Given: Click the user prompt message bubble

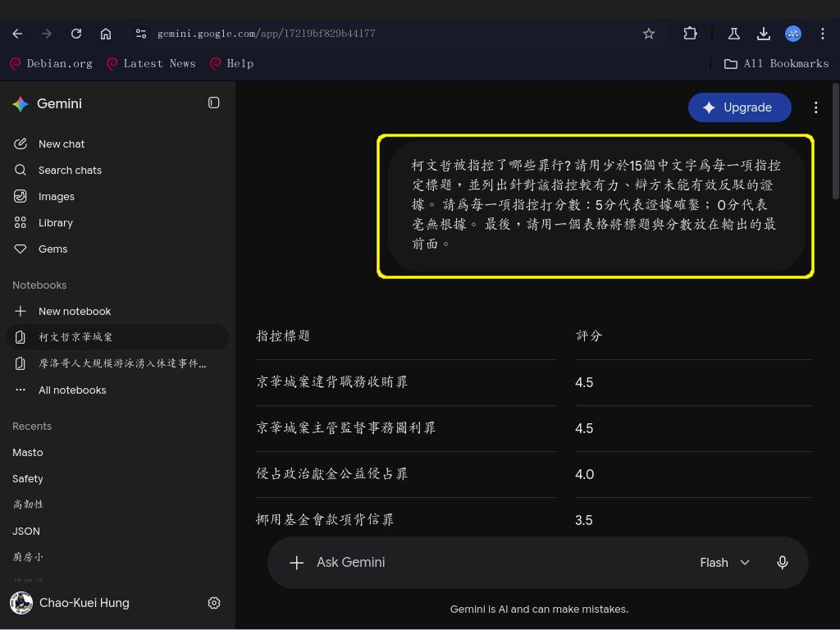Looking at the screenshot, I should [x=596, y=206].
